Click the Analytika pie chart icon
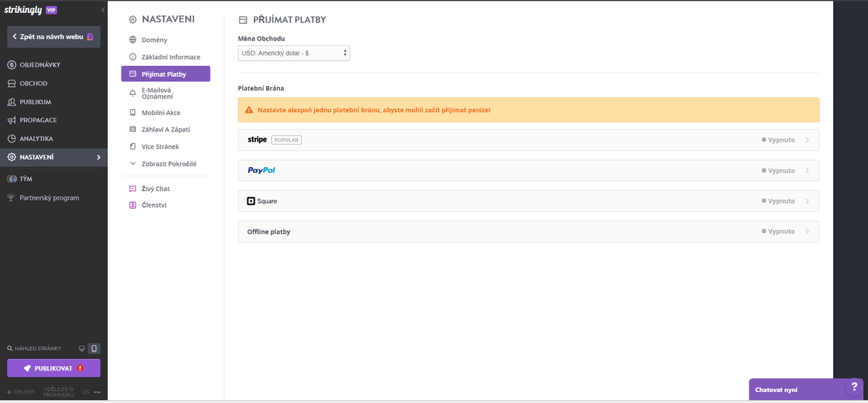 (12, 138)
